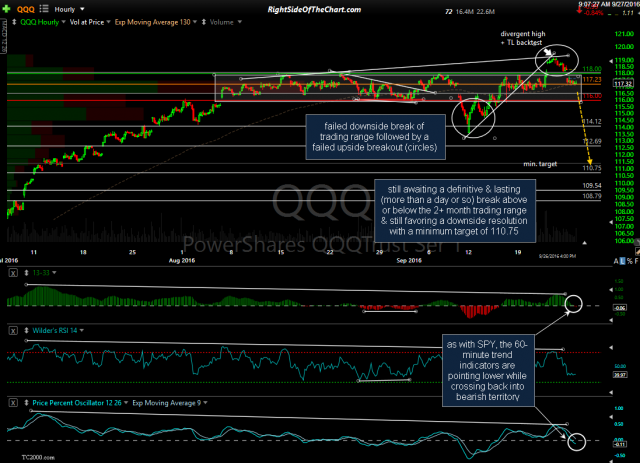The width and height of the screenshot is (640, 463).
Task: Click the red -0.84% change value
Action: tap(594, 13)
